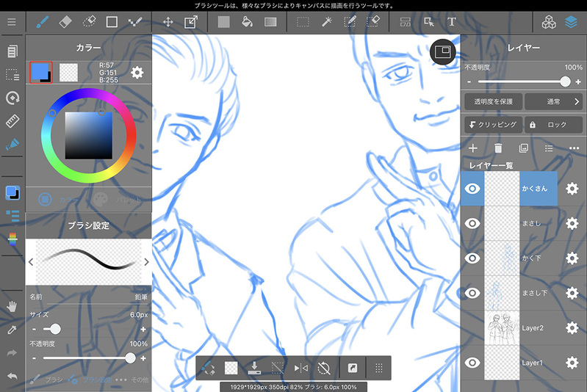Switch to the カラー tab

coord(58,200)
